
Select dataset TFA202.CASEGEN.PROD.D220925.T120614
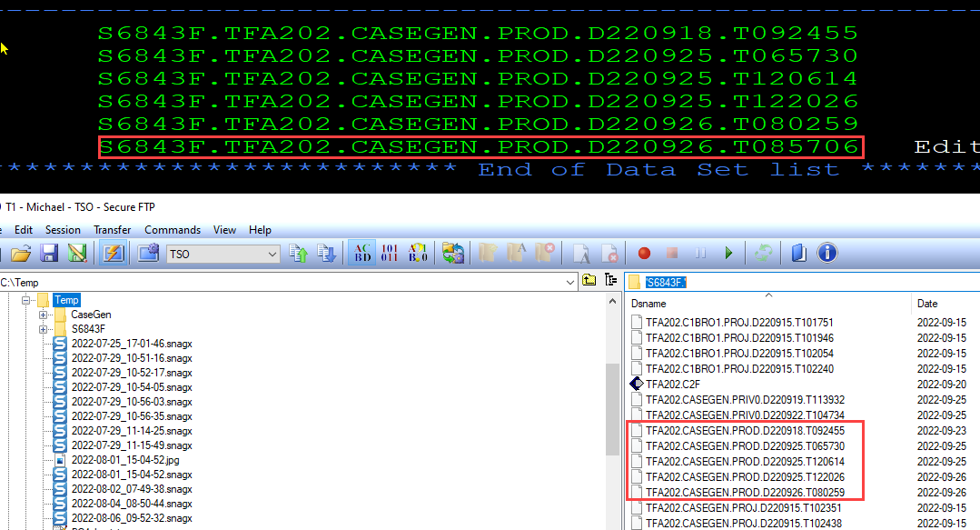tap(745, 461)
